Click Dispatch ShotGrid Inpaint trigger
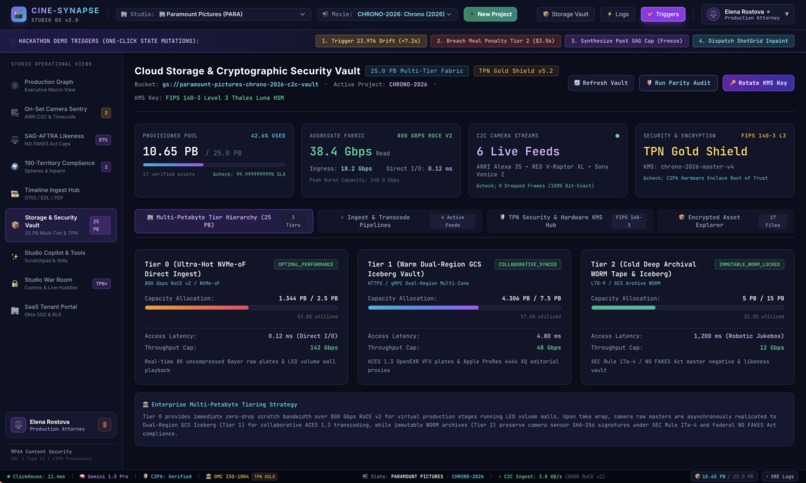Viewport: 806px width, 483px height. point(743,41)
